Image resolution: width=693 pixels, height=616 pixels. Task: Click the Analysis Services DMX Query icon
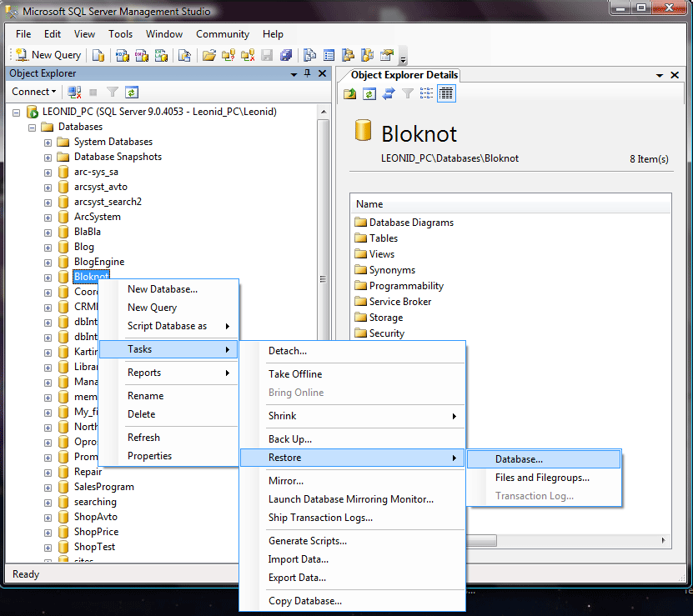142,55
